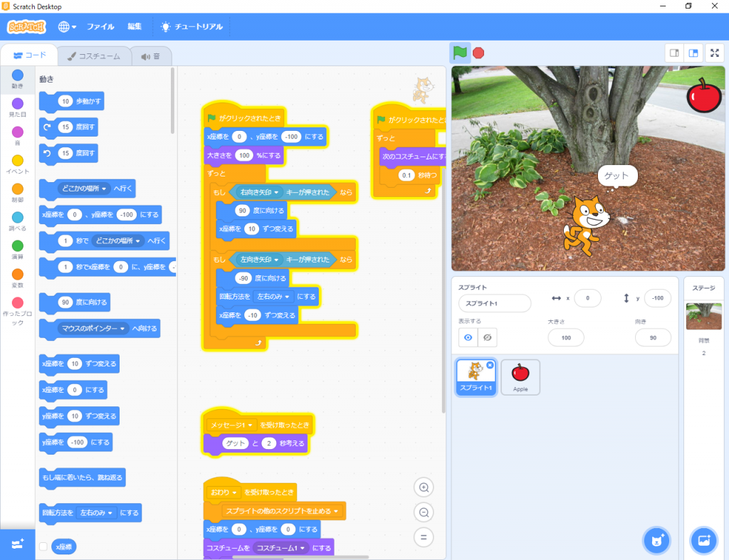
Task: Switch to the small stage layout
Action: point(674,53)
